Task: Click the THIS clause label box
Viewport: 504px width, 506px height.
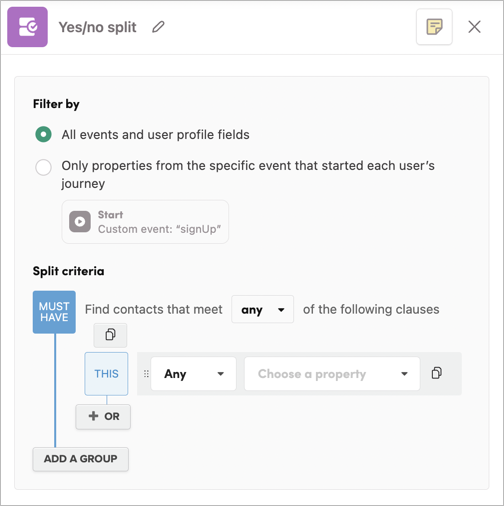Action: [106, 374]
